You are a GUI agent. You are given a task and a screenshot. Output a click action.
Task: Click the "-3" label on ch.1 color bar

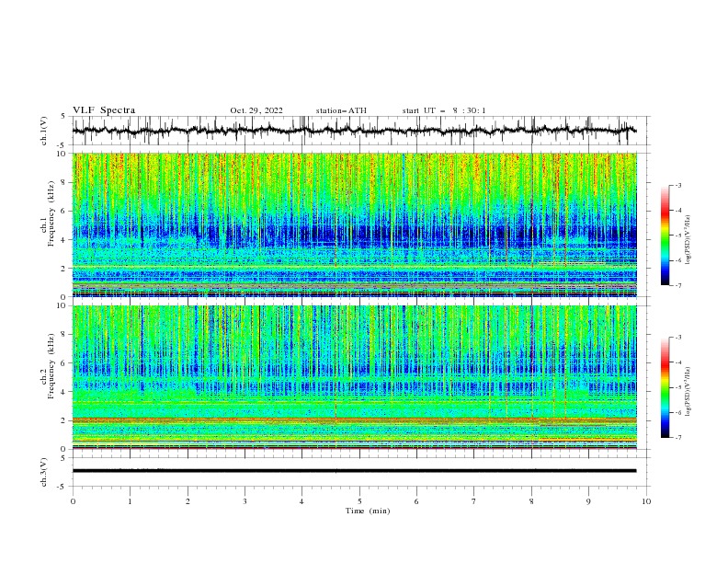[677, 185]
